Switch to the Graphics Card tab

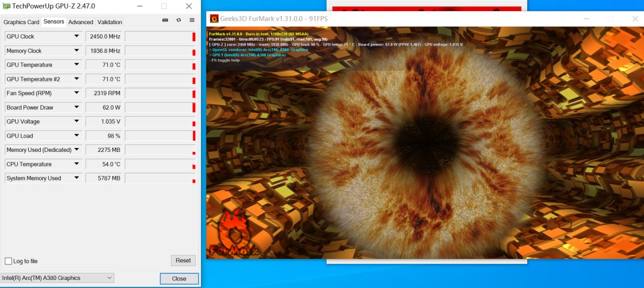pyautogui.click(x=21, y=22)
